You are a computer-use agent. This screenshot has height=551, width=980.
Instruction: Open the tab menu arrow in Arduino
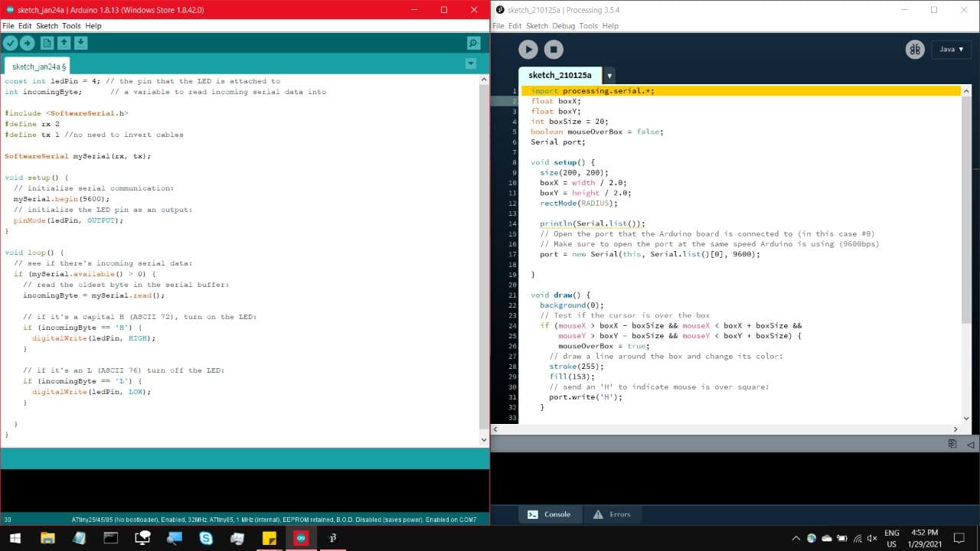[471, 64]
